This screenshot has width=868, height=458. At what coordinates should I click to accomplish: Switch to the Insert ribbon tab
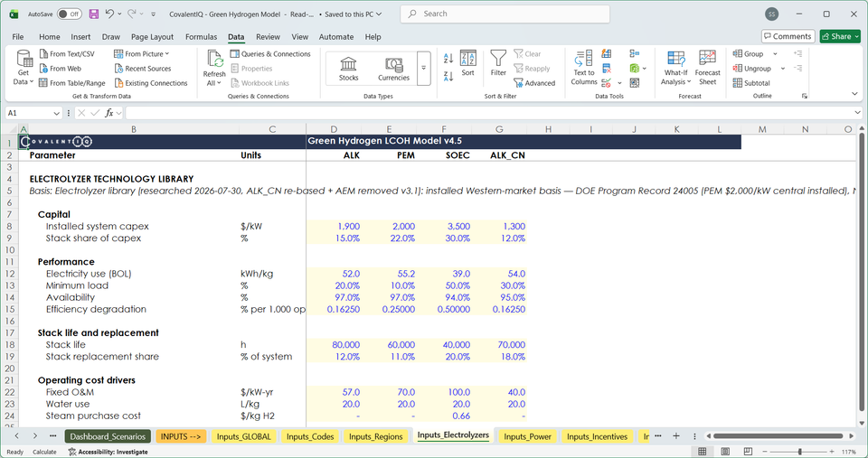tap(80, 36)
